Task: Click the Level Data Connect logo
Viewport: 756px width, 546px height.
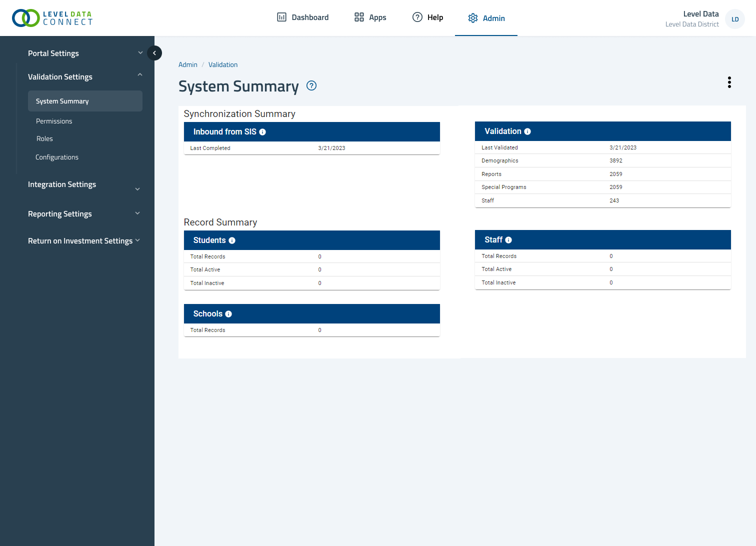Action: tap(52, 18)
